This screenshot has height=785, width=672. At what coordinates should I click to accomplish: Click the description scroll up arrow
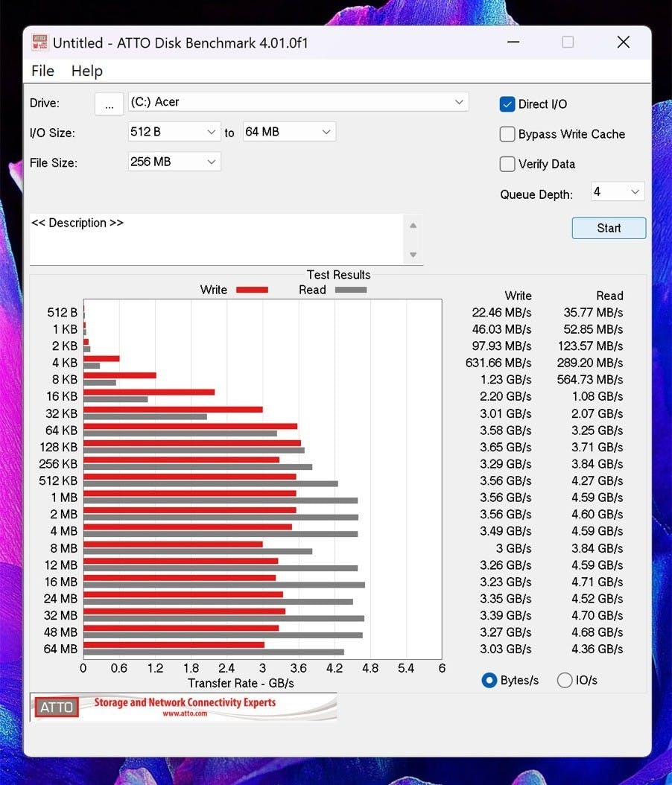(x=413, y=226)
